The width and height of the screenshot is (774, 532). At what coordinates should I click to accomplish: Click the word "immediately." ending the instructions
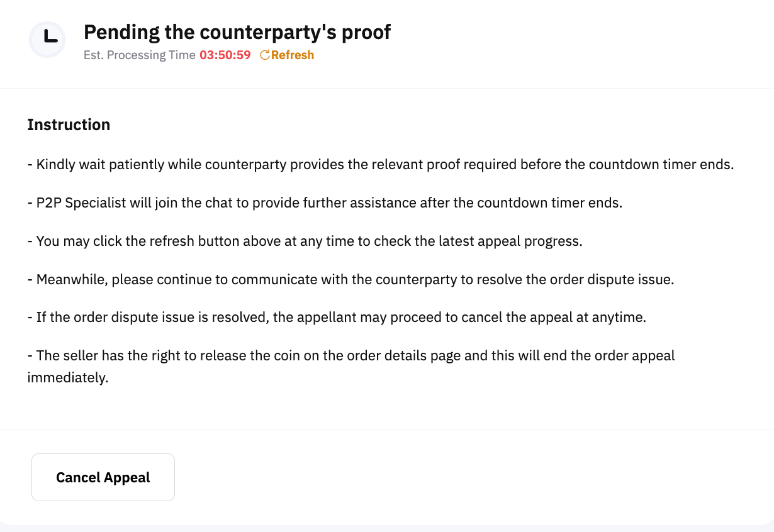[68, 379]
